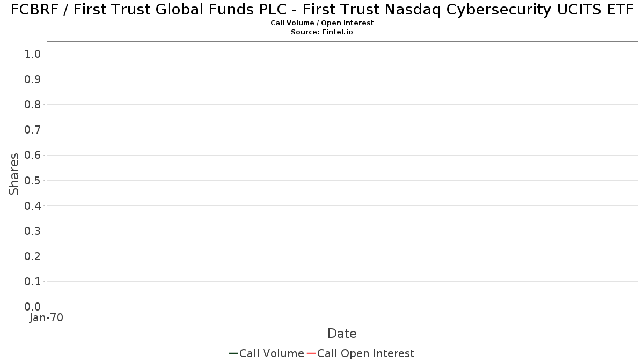Click the 1.0 y-axis tick label
Image resolution: width=644 pixels, height=362 pixels.
(33, 54)
